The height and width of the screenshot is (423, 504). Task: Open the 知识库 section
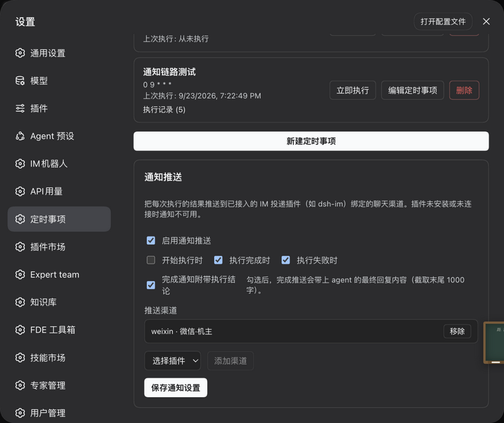[59, 302]
